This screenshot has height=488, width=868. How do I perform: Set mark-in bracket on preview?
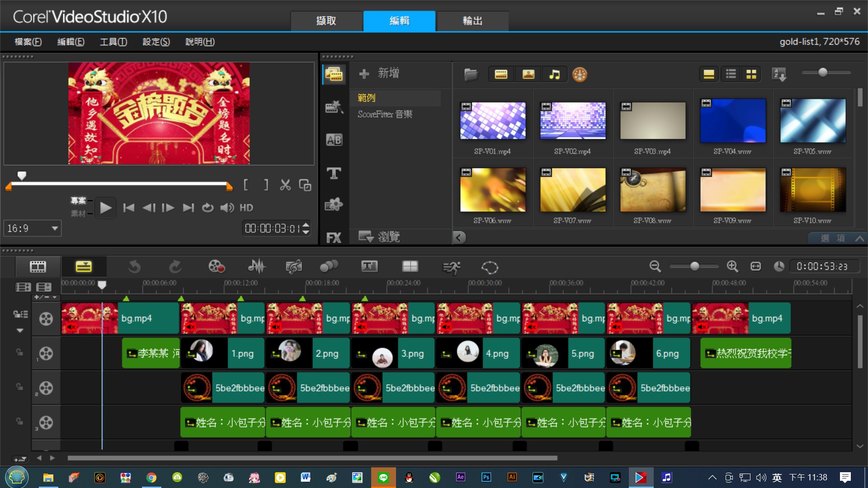coord(245,185)
